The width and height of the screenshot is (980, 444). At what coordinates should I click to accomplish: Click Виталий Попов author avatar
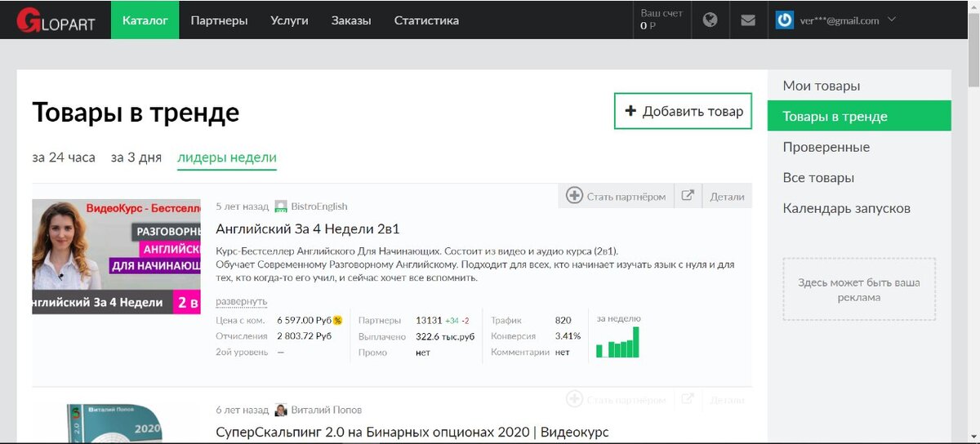tap(281, 410)
